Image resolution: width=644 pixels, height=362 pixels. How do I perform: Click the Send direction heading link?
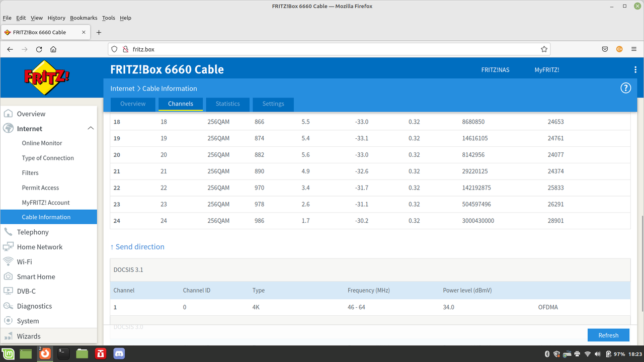click(x=137, y=247)
